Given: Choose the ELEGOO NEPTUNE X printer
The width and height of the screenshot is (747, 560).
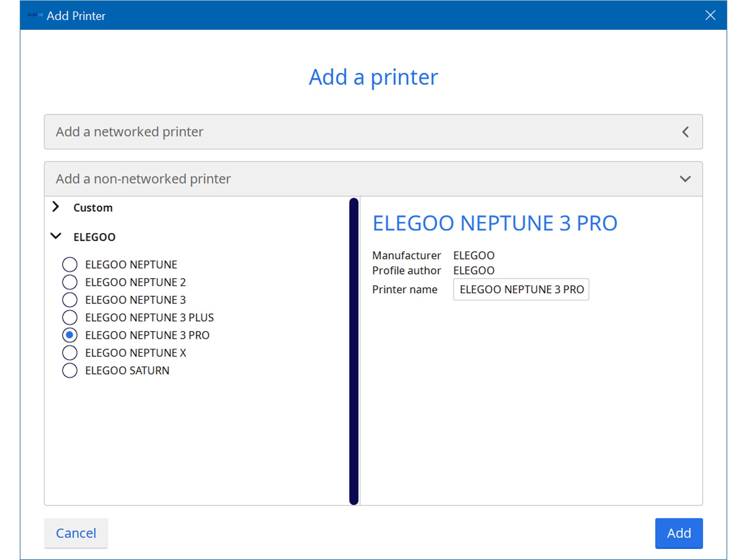Looking at the screenshot, I should pyautogui.click(x=70, y=352).
